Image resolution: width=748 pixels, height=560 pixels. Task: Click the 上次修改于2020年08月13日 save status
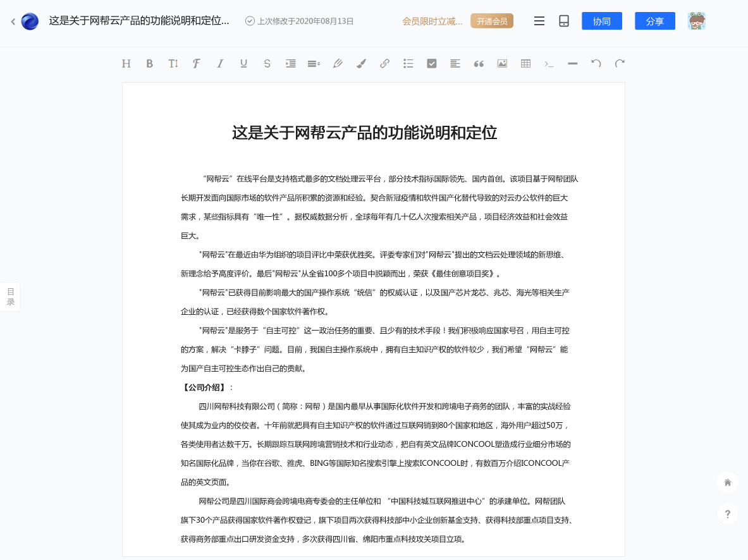(x=300, y=21)
